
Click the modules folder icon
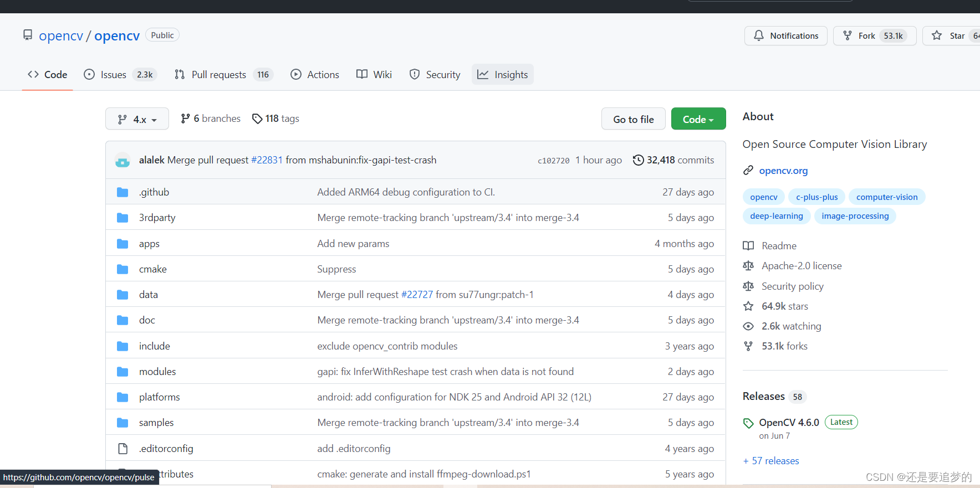point(122,372)
